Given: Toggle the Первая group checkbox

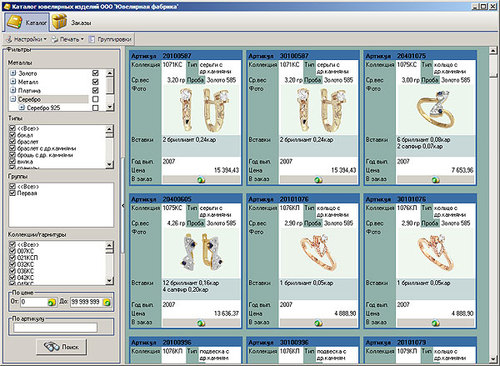Looking at the screenshot, I should [13, 193].
